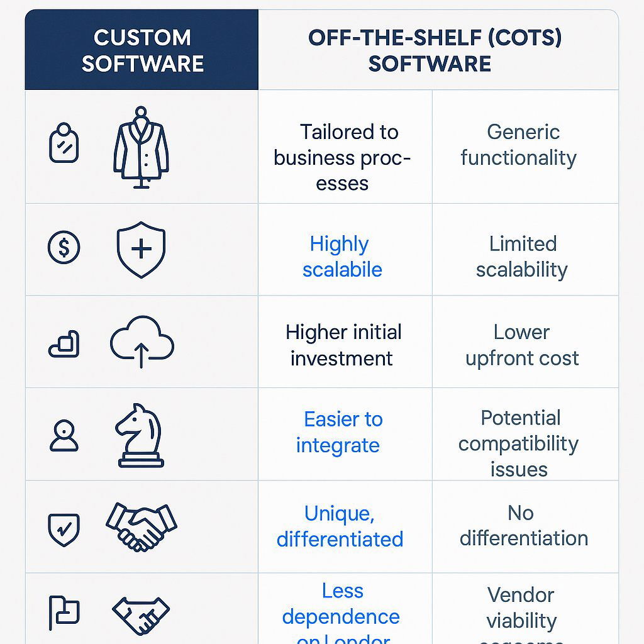The height and width of the screenshot is (644, 644).
Task: Click the flag icon
Action: [64, 612]
